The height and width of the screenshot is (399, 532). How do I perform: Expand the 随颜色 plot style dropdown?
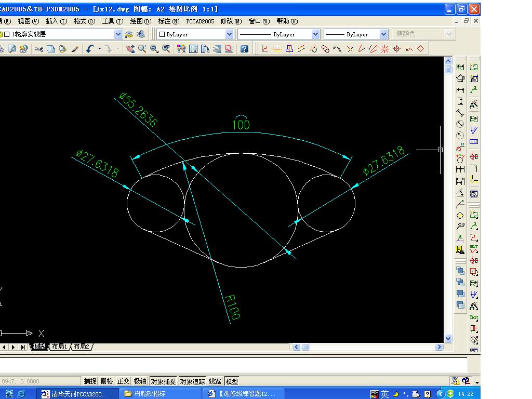[x=449, y=34]
